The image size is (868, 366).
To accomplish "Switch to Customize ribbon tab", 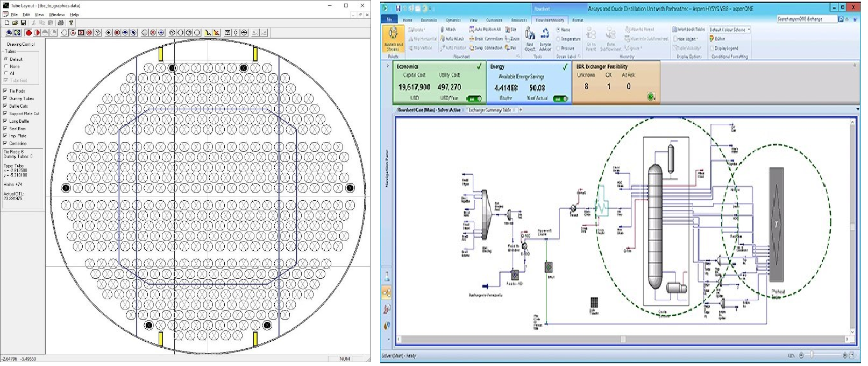I will click(x=494, y=20).
